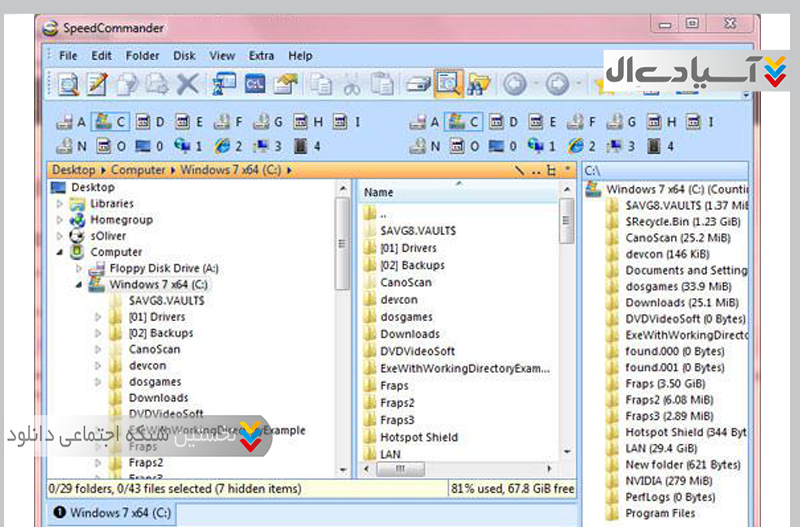Click the binoculars search folder icon

tap(477, 85)
